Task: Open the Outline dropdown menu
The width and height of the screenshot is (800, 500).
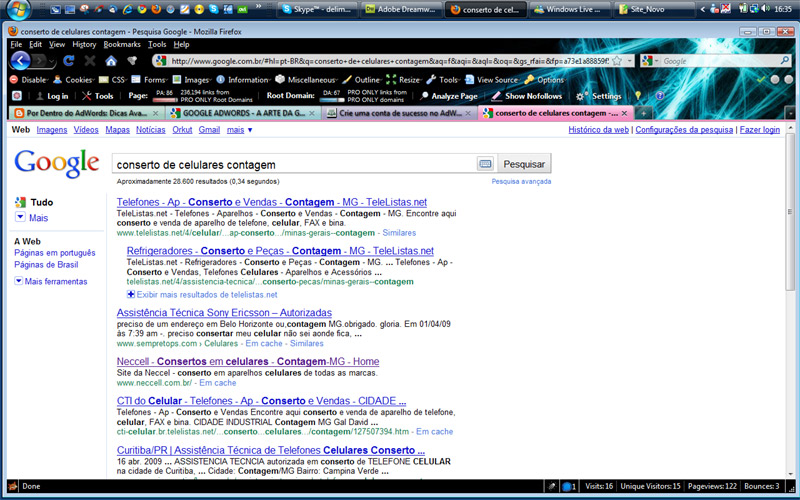Action: [x=363, y=80]
